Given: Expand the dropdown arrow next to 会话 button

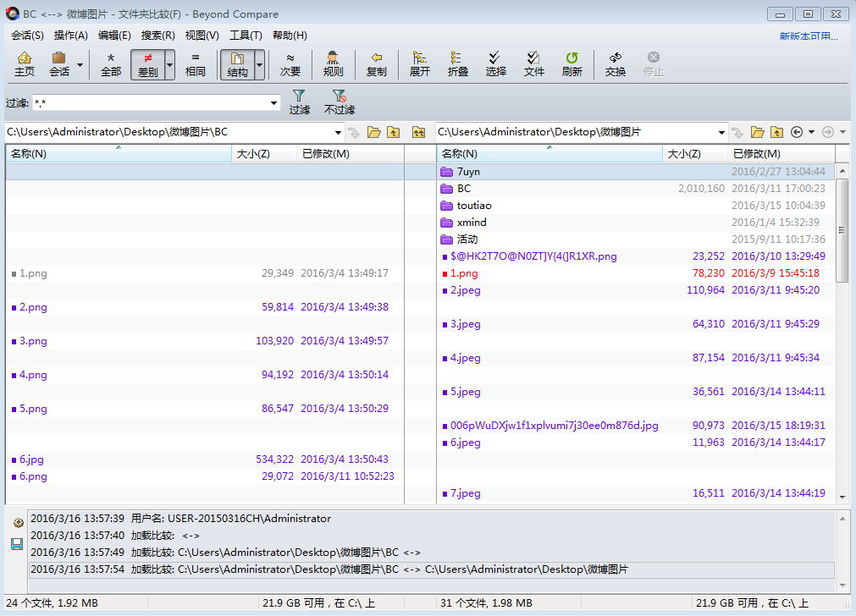Looking at the screenshot, I should click(x=80, y=64).
